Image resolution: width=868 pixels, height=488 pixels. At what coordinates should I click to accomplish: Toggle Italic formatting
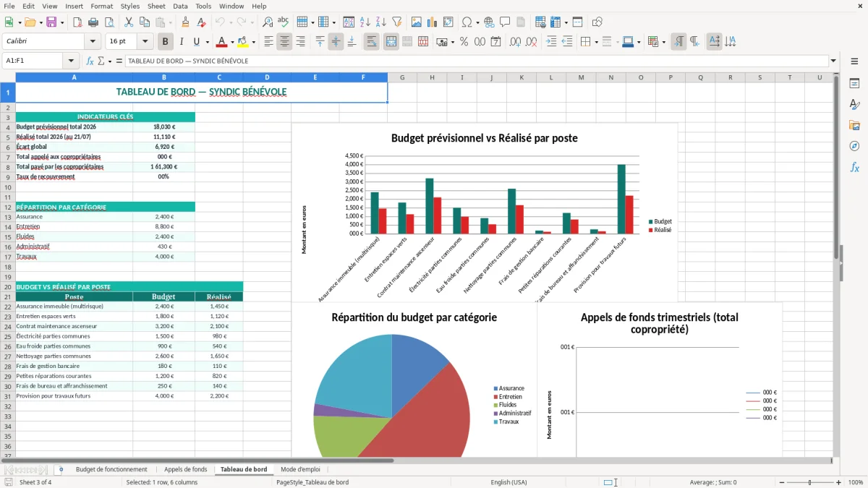182,42
